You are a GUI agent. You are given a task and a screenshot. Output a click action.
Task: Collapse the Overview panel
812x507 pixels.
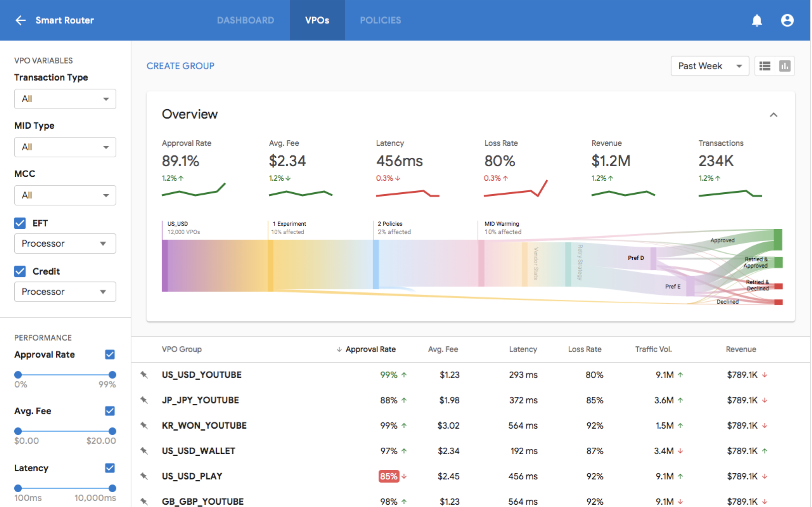click(x=773, y=115)
